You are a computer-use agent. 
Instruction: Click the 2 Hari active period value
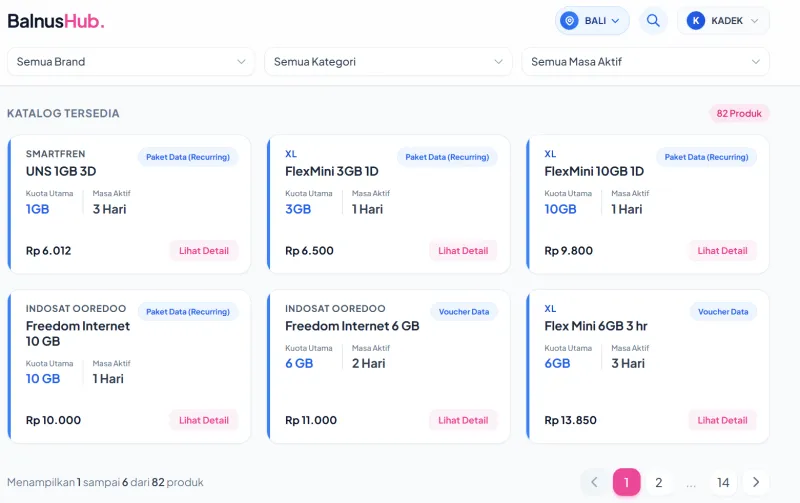point(368,364)
